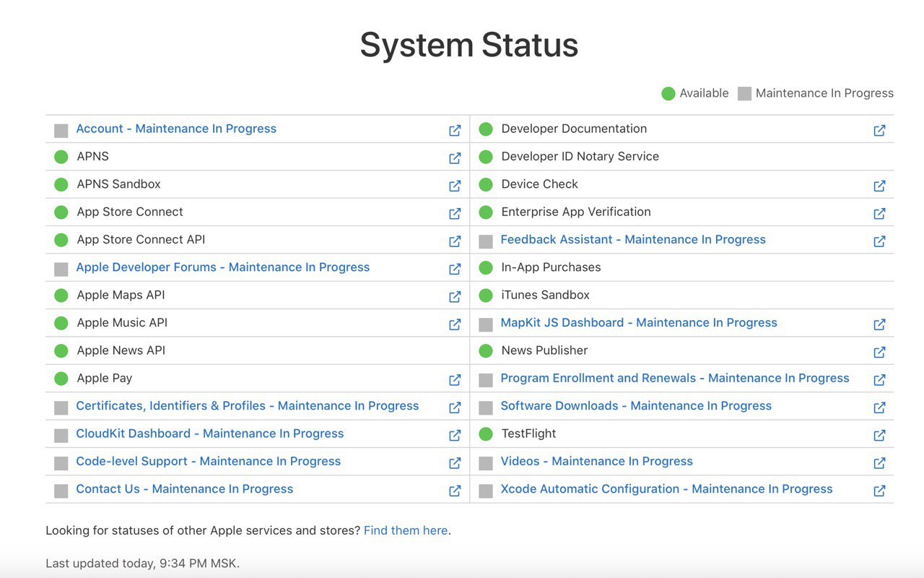The width and height of the screenshot is (924, 578).
Task: Open external link icon for Developer Documentation
Action: (x=879, y=130)
